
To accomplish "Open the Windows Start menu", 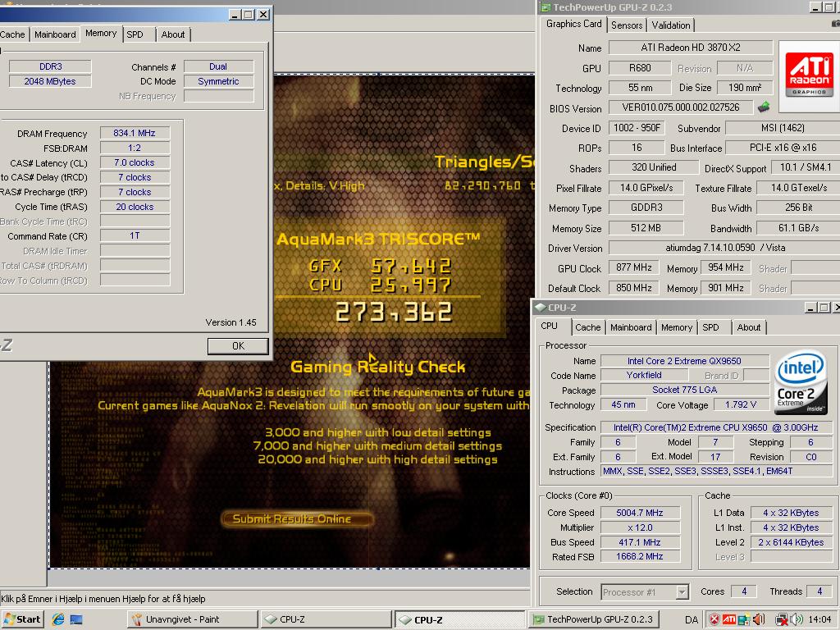I will [x=21, y=619].
